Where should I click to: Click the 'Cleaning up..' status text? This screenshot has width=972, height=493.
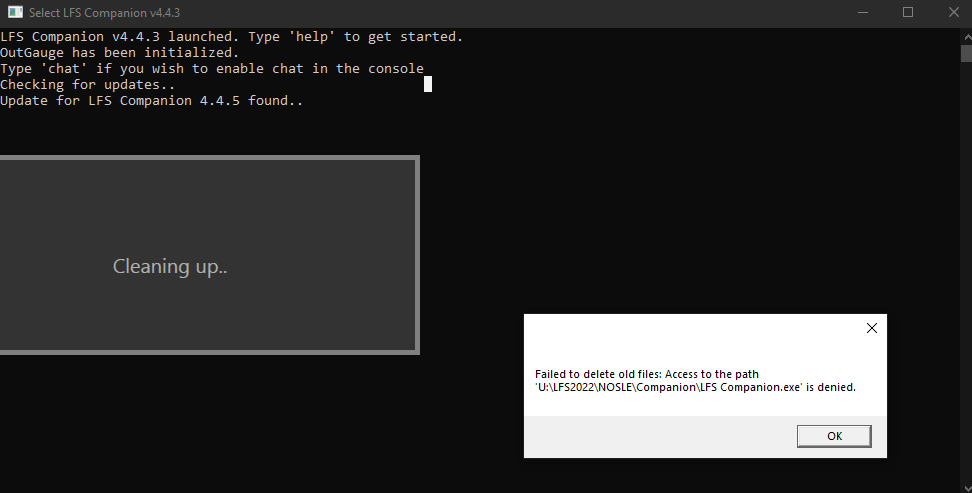(170, 266)
